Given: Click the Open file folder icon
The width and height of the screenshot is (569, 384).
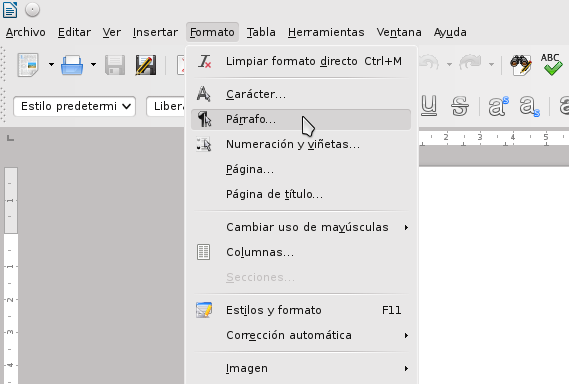Looking at the screenshot, I should tap(72, 65).
